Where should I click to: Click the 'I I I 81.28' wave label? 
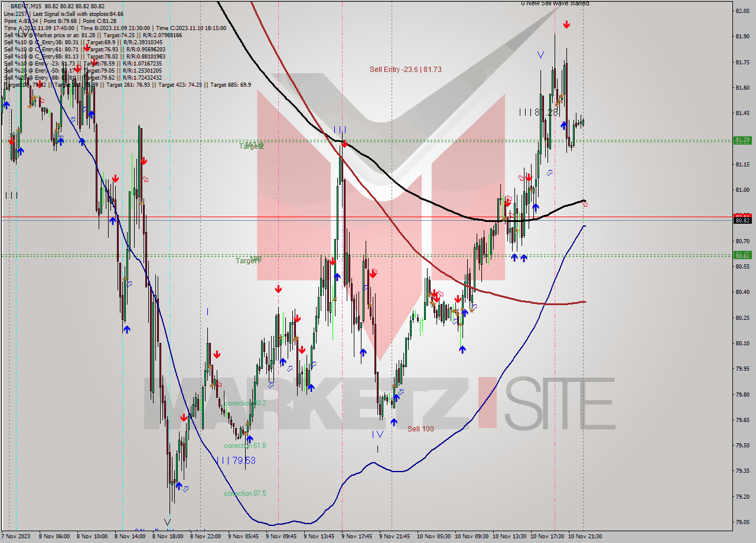539,112
